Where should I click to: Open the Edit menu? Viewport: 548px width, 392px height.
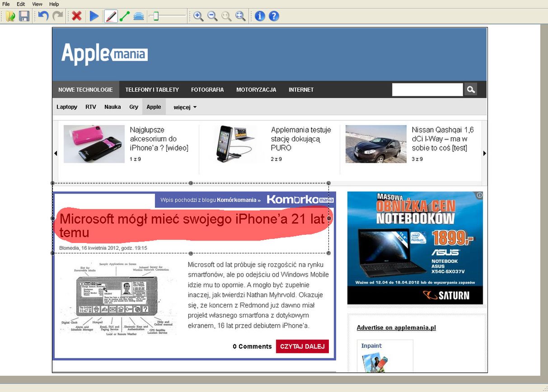pyautogui.click(x=21, y=4)
